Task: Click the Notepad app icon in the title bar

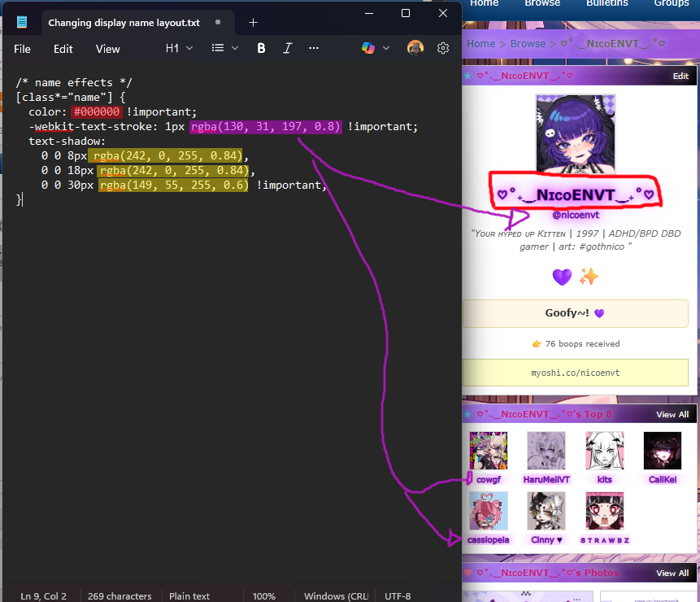Action: pyautogui.click(x=20, y=21)
